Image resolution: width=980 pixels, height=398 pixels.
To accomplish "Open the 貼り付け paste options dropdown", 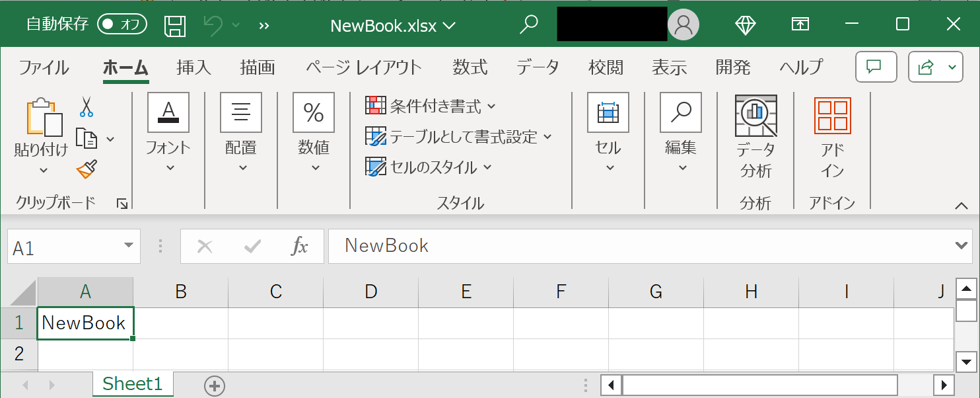I will point(44,170).
